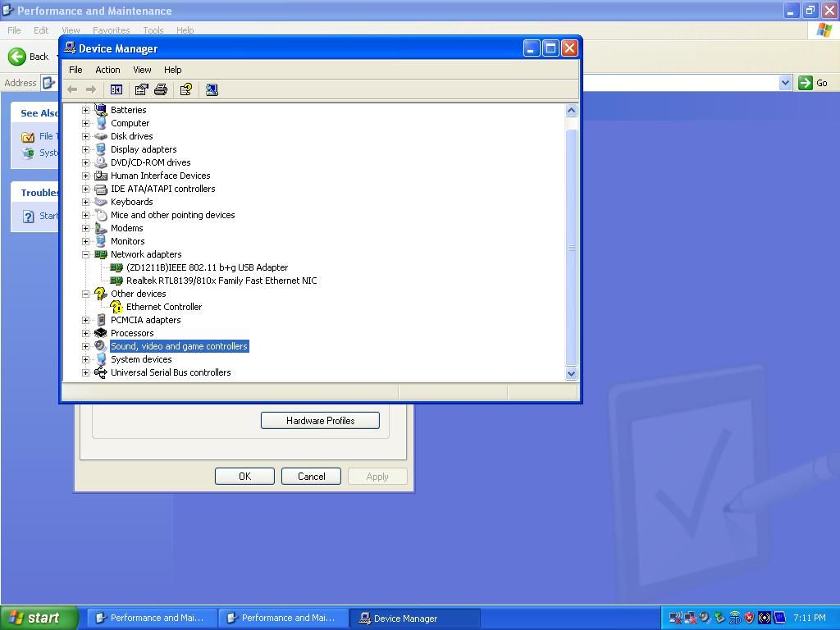Click the Back arrow in Device Manager toolbar
Viewport: 840px width, 630px height.
[72, 89]
